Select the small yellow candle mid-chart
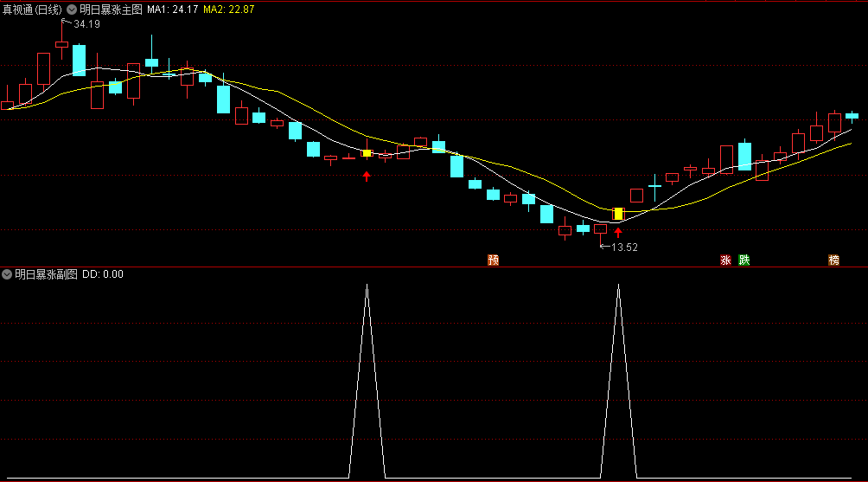 [x=367, y=153]
